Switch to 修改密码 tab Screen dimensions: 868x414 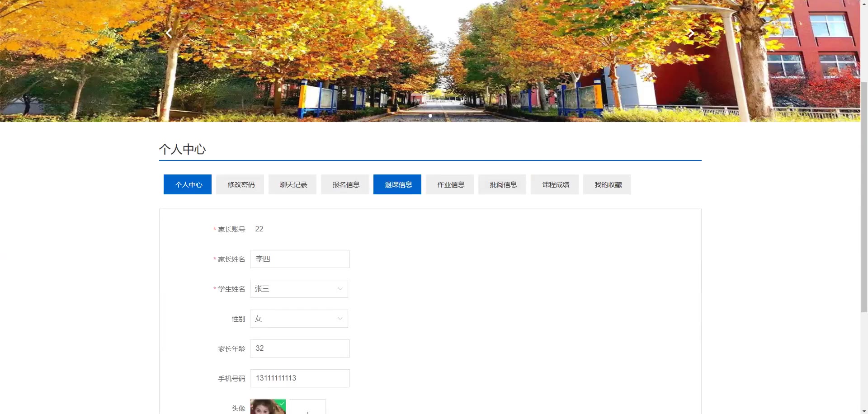click(x=240, y=184)
